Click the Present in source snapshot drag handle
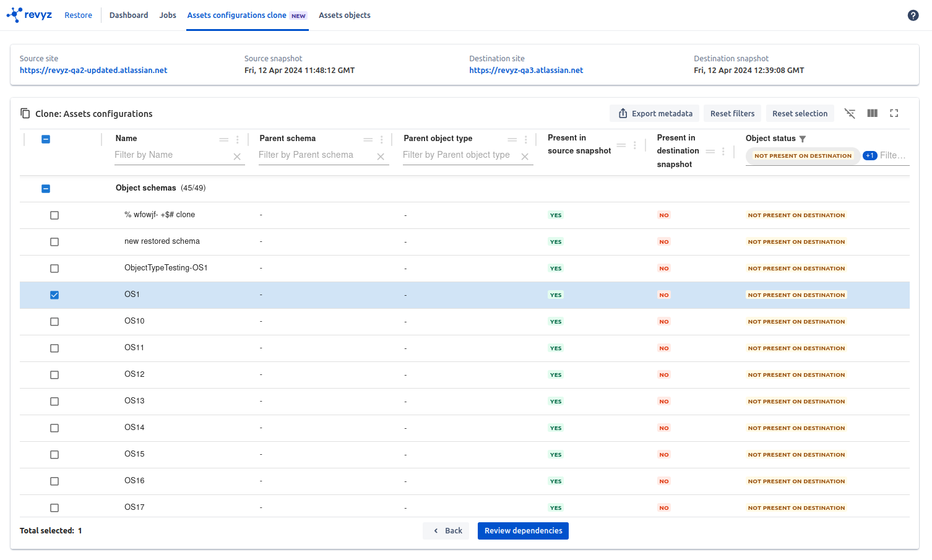 coord(621,145)
